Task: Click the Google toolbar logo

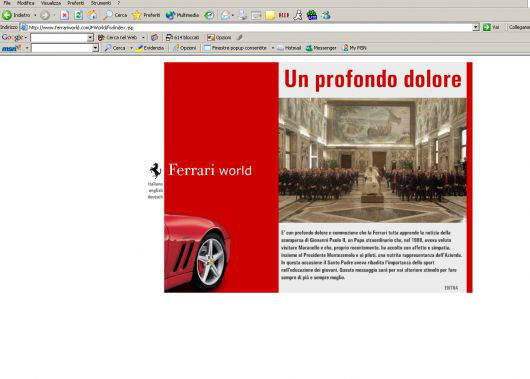Action: (12, 38)
